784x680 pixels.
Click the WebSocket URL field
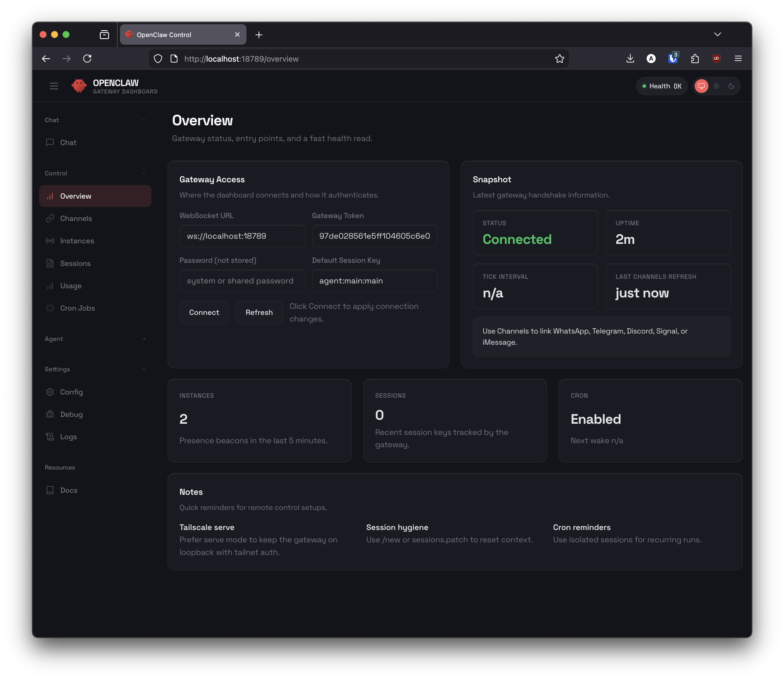point(242,236)
